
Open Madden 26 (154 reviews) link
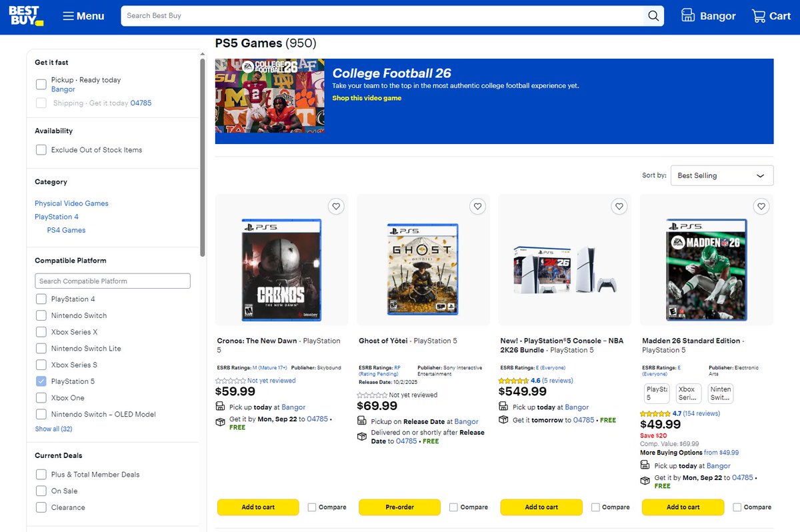(701, 413)
